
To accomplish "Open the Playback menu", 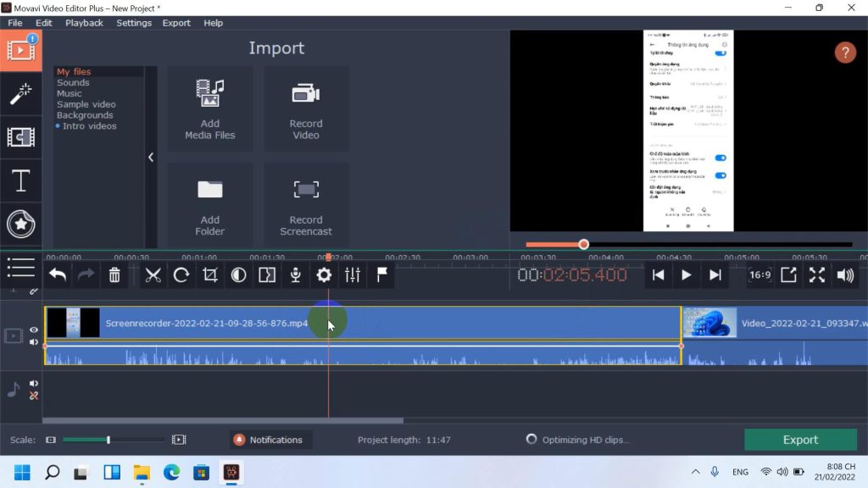I will click(x=84, y=23).
